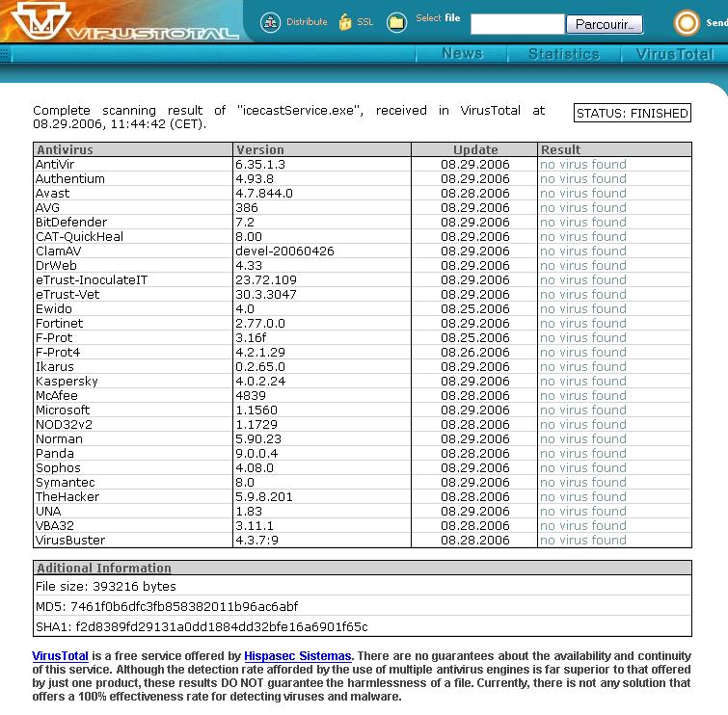Open the Statistics menu tab
Viewport: 728px width, 715px height.
pos(564,54)
